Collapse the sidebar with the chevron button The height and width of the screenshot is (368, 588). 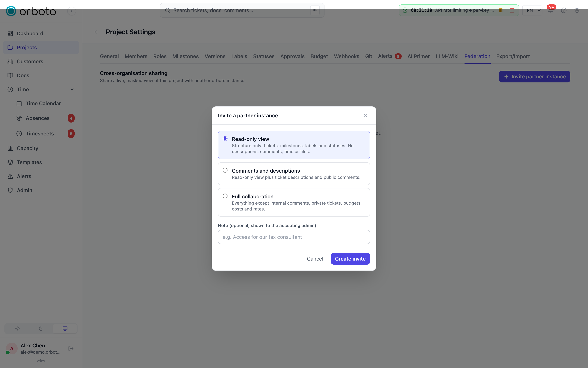pos(72,11)
